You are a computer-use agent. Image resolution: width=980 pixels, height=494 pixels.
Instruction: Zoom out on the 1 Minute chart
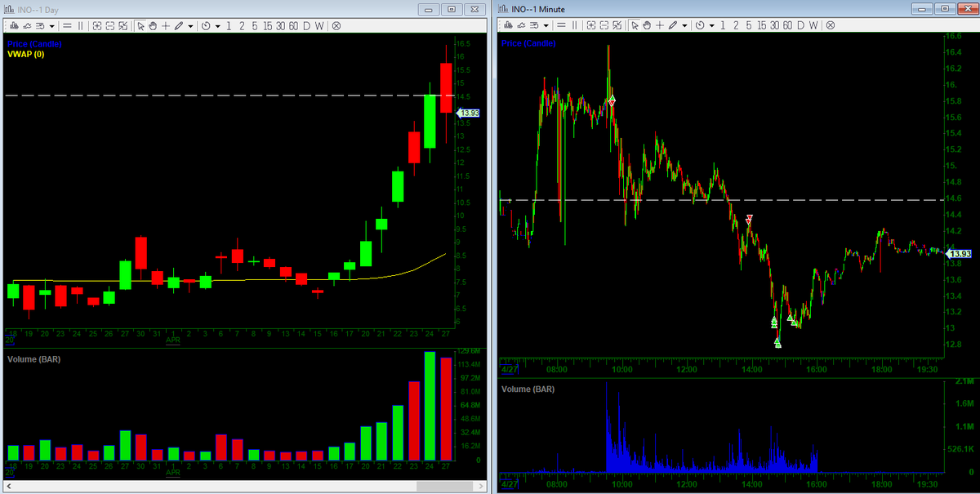click(x=604, y=25)
